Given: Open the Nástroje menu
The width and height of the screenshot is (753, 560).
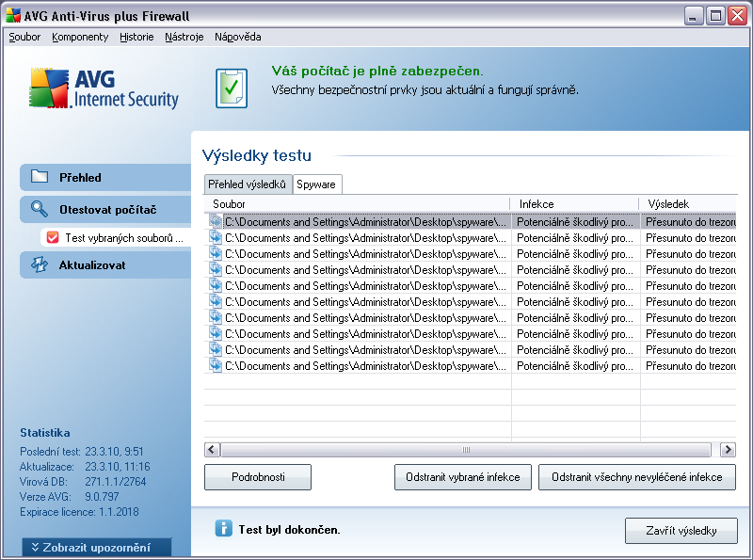Looking at the screenshot, I should (184, 37).
